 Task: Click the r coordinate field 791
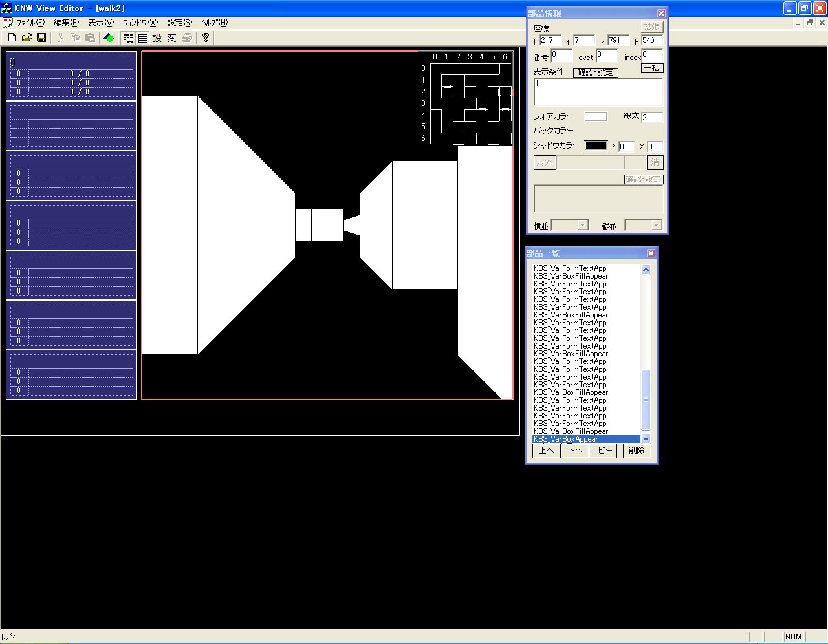618,41
